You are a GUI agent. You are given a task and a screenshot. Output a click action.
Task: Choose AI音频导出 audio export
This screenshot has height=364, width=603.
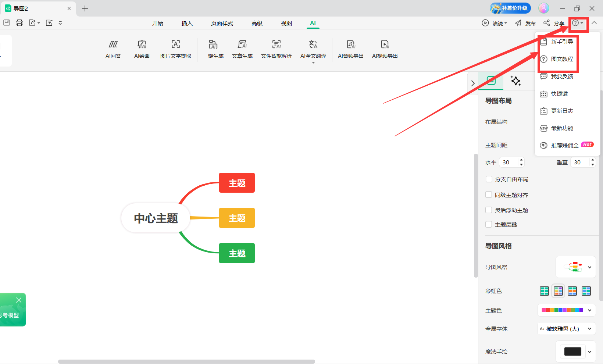pyautogui.click(x=351, y=50)
